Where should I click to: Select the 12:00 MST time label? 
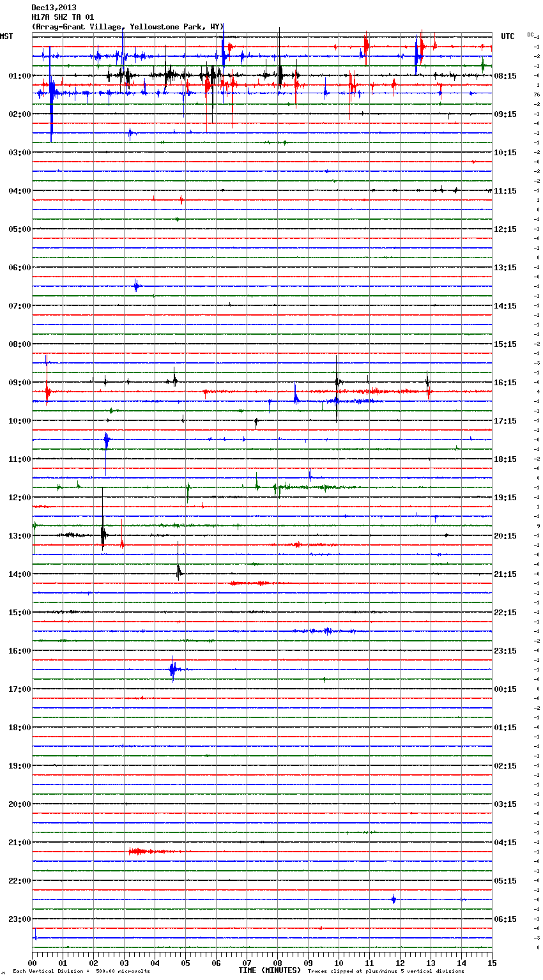pos(20,498)
